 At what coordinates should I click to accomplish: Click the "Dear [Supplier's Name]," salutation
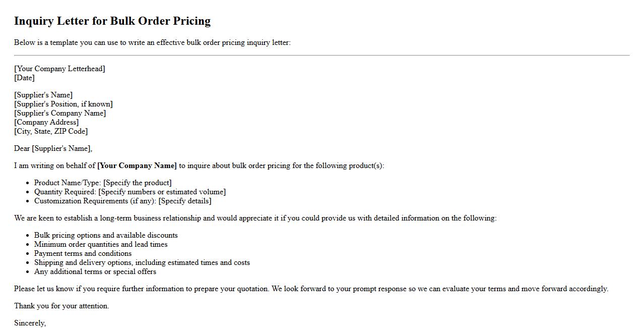pos(53,148)
